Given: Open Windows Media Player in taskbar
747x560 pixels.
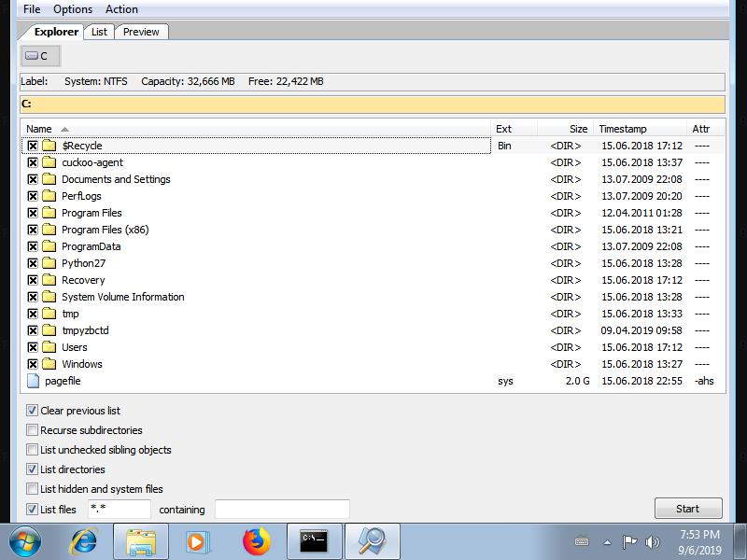Looking at the screenshot, I should 198,541.
